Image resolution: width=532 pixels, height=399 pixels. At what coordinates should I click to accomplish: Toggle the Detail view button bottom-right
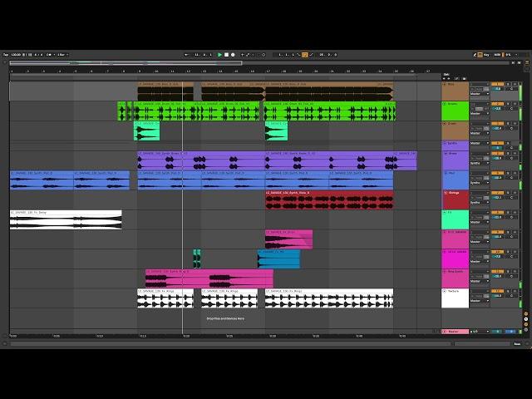click(x=527, y=343)
